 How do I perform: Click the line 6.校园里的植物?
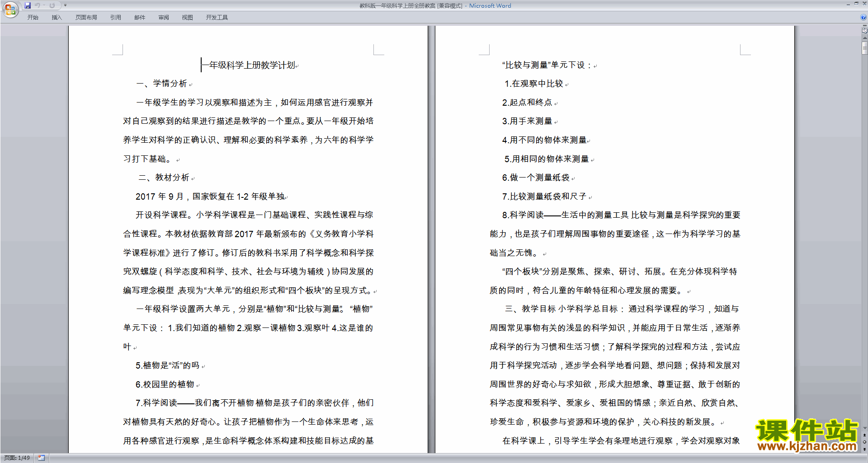pyautogui.click(x=165, y=384)
